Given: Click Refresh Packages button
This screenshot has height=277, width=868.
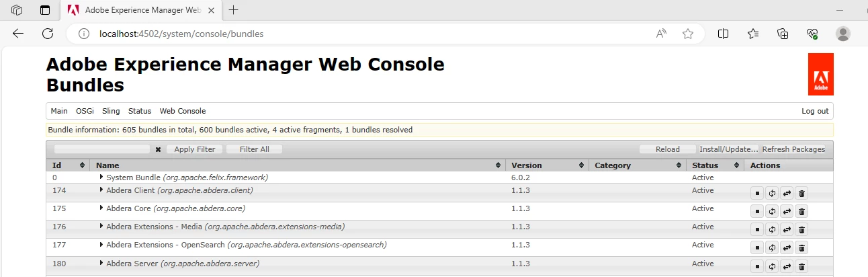Looking at the screenshot, I should (793, 149).
